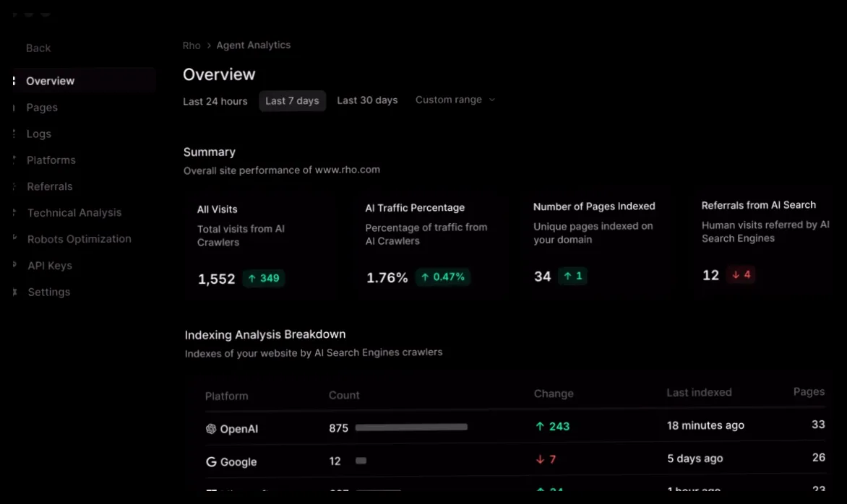The image size is (847, 504).
Task: Click the Change column header
Action: (x=554, y=394)
